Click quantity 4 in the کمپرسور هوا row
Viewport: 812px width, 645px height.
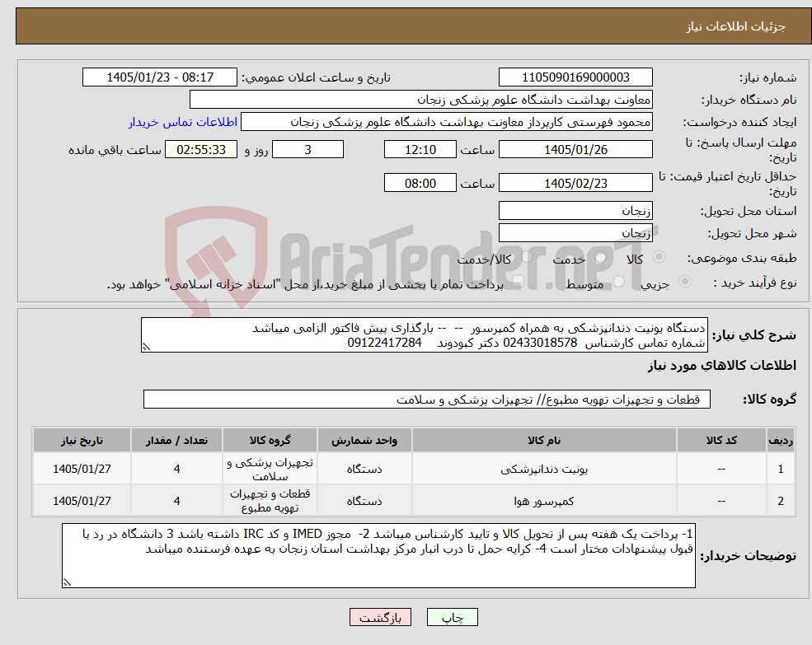[176, 501]
